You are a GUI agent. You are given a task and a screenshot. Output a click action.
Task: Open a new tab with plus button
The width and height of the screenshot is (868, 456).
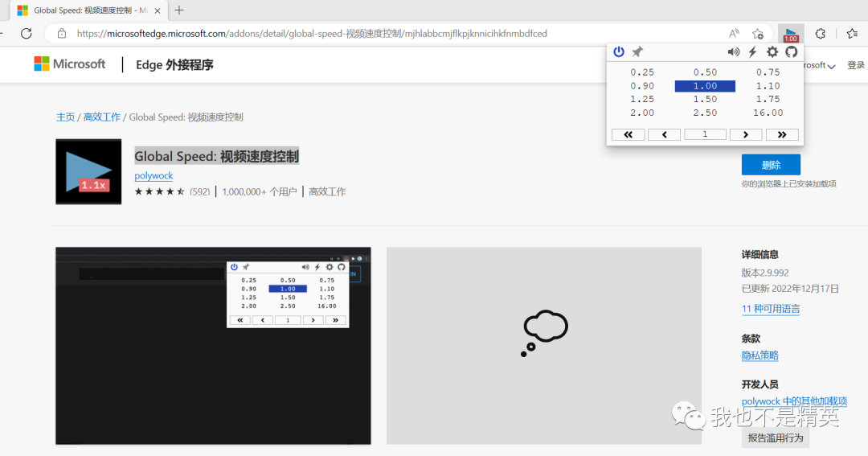(x=178, y=10)
